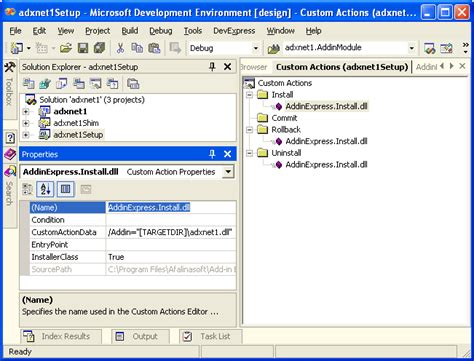Open the DevExpress menu
Image resolution: width=474 pixels, height=361 pixels.
234,31
